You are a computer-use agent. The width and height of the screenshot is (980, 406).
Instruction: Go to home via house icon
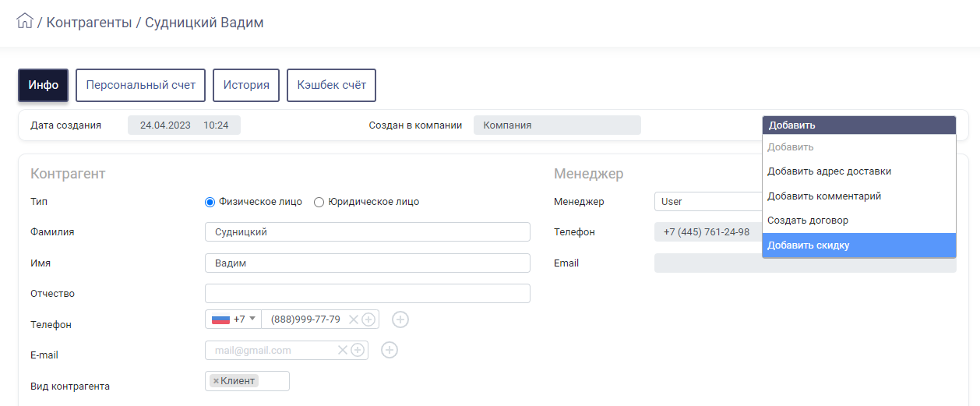(25, 21)
